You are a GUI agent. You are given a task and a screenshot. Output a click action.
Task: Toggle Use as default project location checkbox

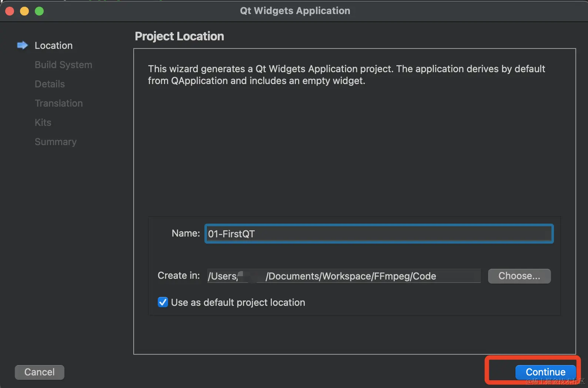point(163,302)
